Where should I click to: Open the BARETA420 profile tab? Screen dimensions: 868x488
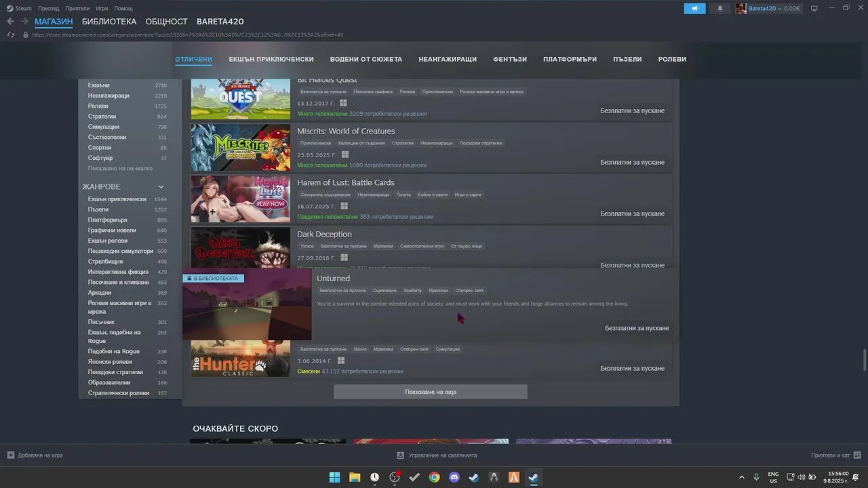click(x=220, y=22)
